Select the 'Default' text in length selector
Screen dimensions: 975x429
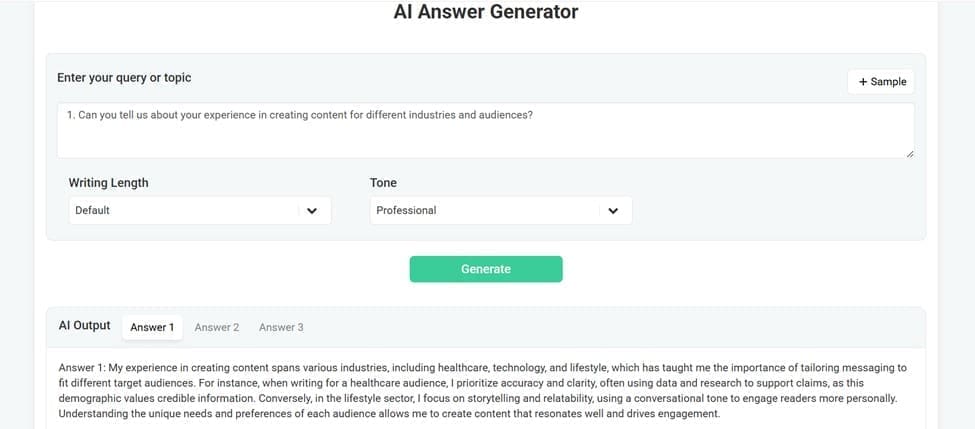[92, 211]
